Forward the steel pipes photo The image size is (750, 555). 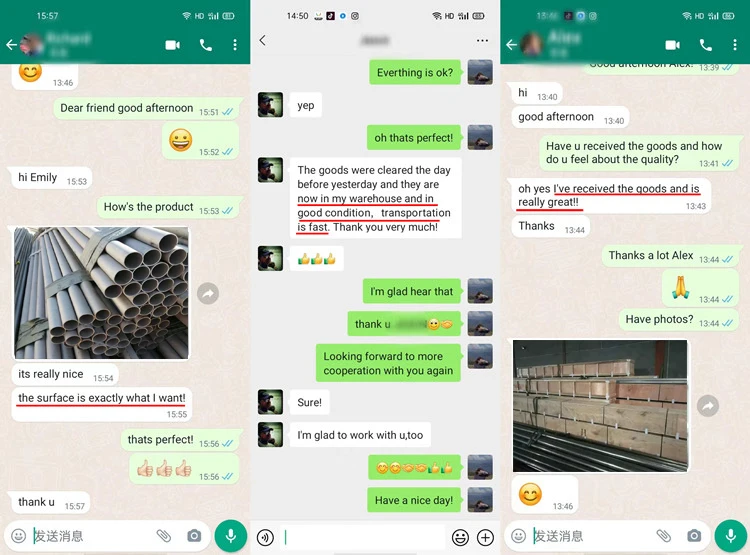(x=208, y=293)
